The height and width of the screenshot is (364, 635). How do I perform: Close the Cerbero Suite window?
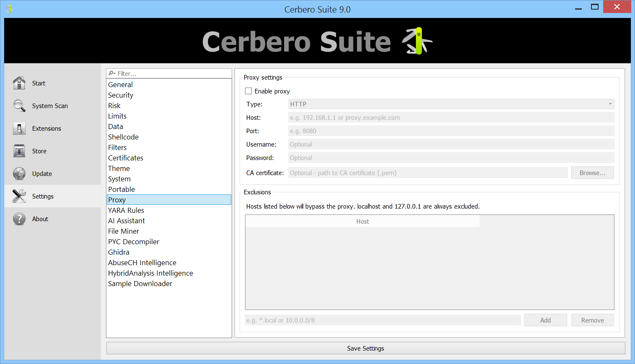click(617, 7)
